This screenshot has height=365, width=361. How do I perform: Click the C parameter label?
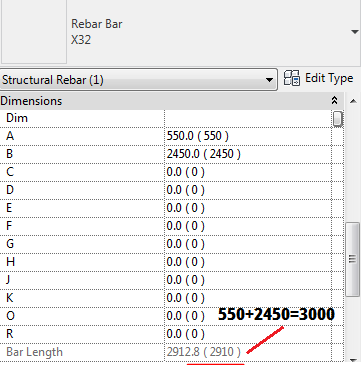pyautogui.click(x=10, y=172)
